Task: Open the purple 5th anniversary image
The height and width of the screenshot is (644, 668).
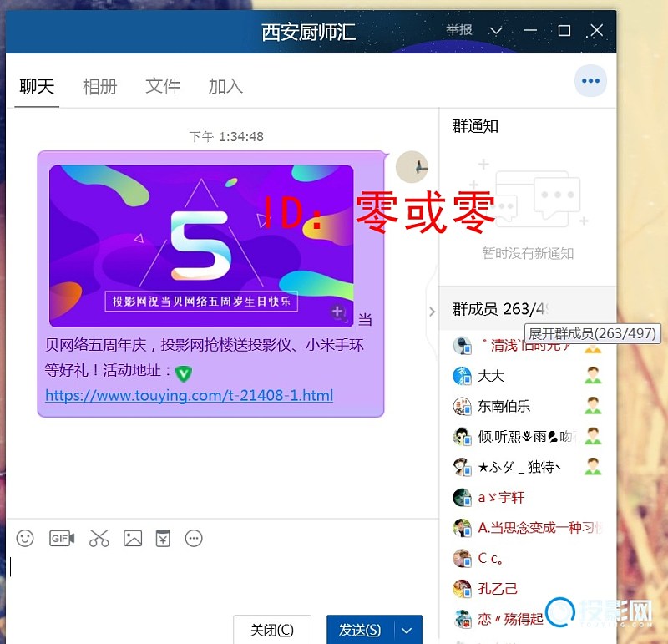Action: coord(201,246)
